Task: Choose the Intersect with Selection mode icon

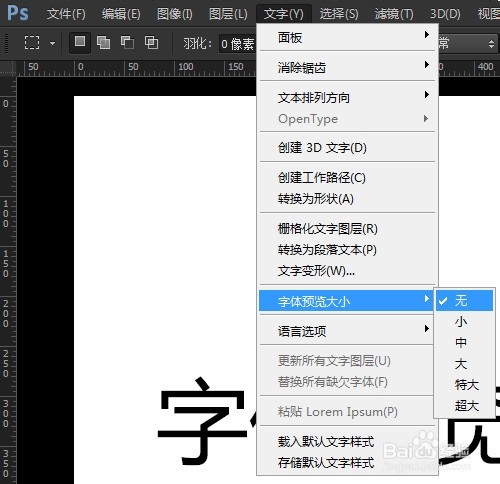Action: click(151, 43)
